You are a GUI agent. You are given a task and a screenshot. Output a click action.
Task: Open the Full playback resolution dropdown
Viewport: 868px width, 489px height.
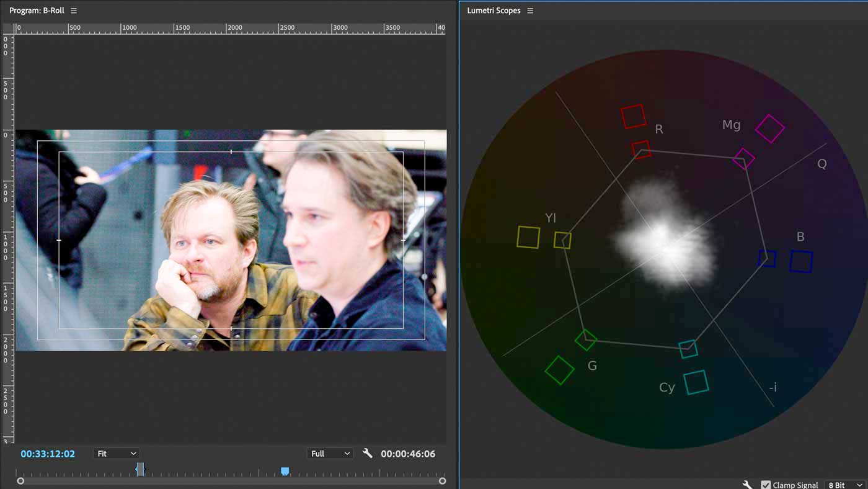[330, 453]
